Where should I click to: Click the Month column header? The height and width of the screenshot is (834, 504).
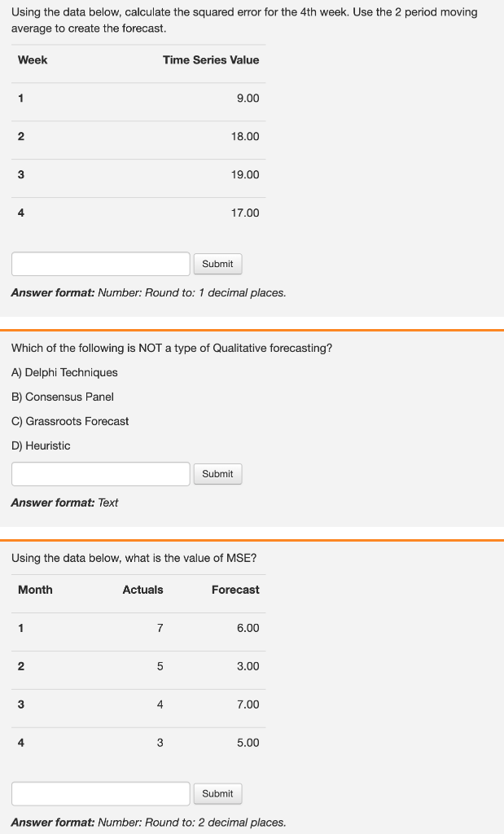point(35,590)
